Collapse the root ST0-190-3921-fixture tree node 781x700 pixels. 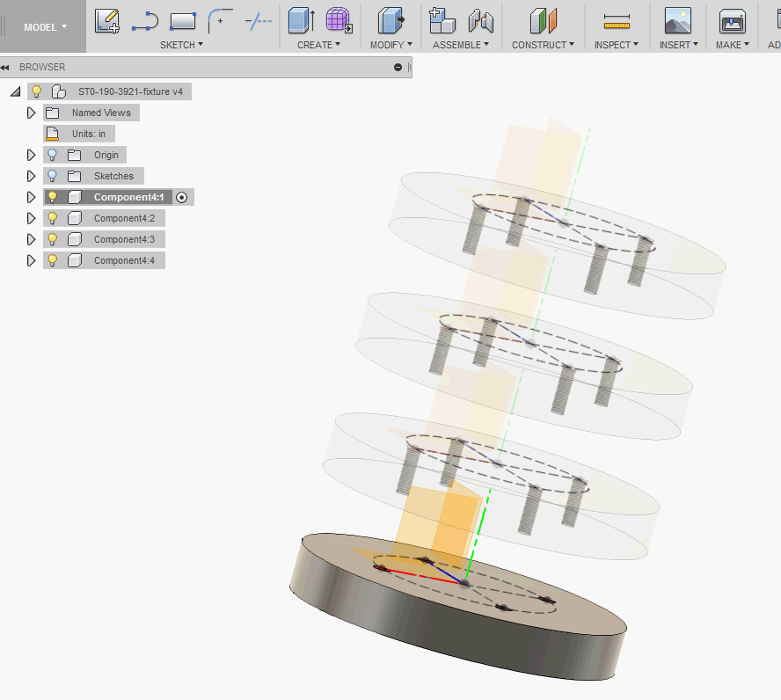tap(16, 91)
